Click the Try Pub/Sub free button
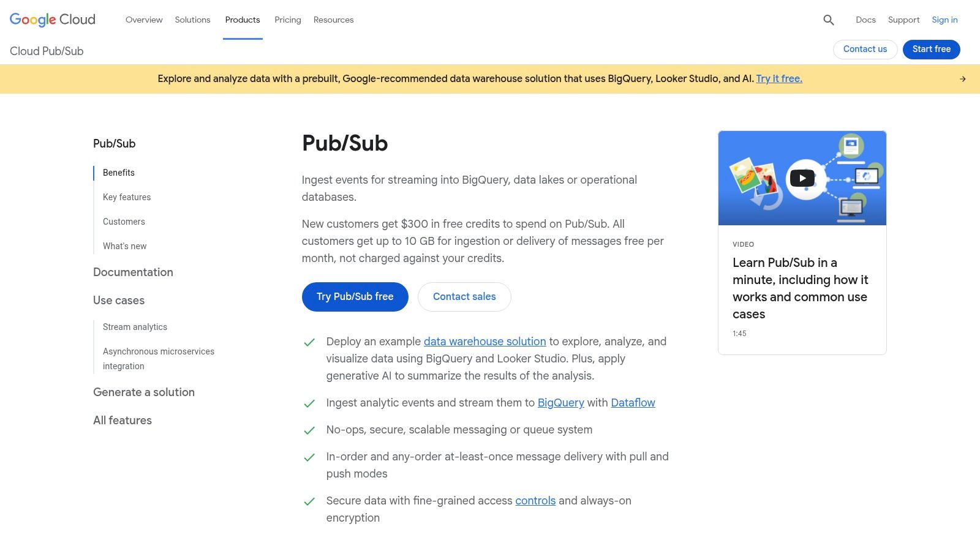 tap(355, 296)
